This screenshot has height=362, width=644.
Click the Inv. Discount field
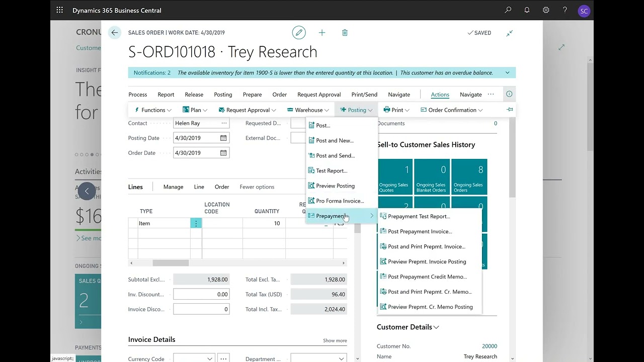201,294
